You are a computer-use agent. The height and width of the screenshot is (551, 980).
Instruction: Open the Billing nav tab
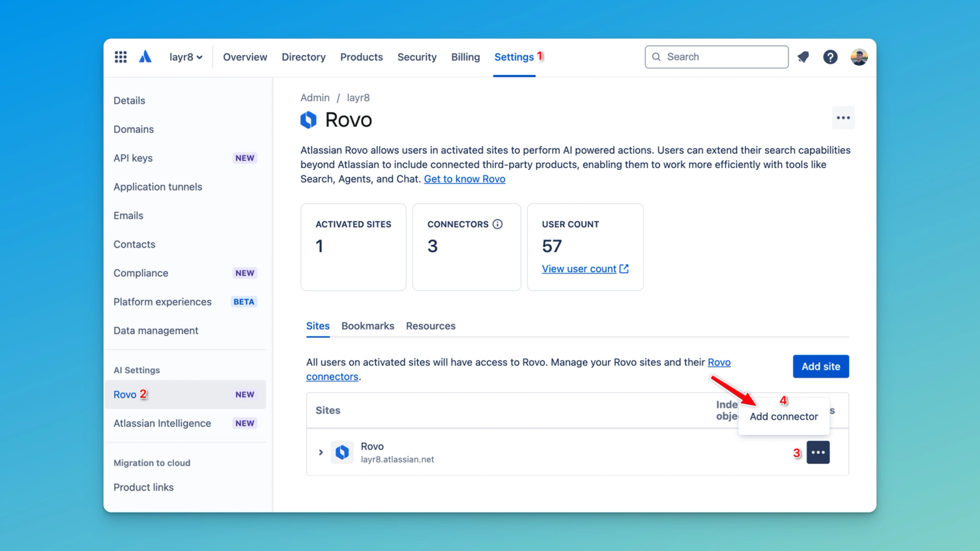pyautogui.click(x=465, y=57)
